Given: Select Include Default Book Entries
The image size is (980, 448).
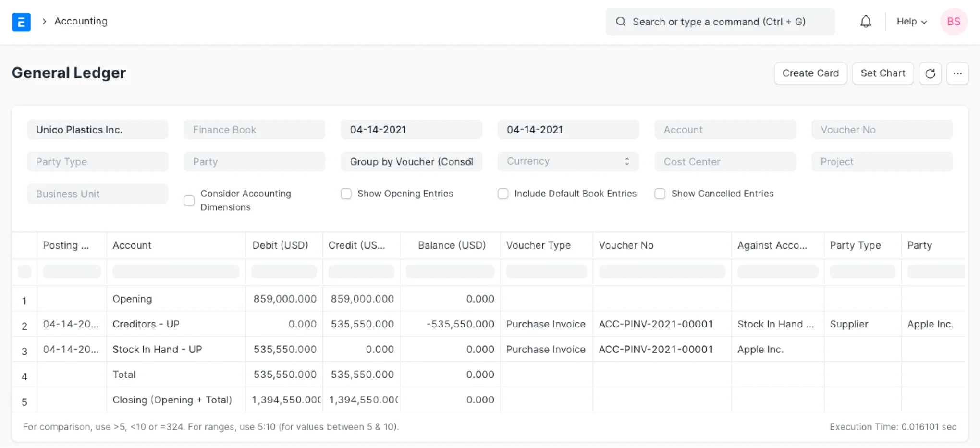Looking at the screenshot, I should [503, 194].
